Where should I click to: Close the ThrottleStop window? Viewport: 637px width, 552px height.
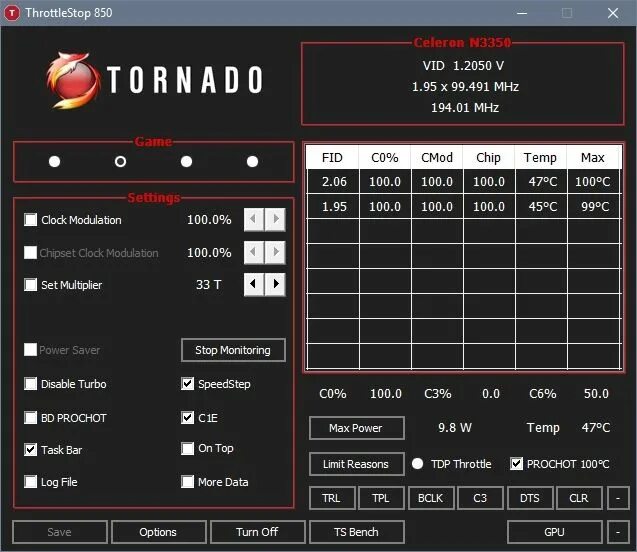[613, 13]
